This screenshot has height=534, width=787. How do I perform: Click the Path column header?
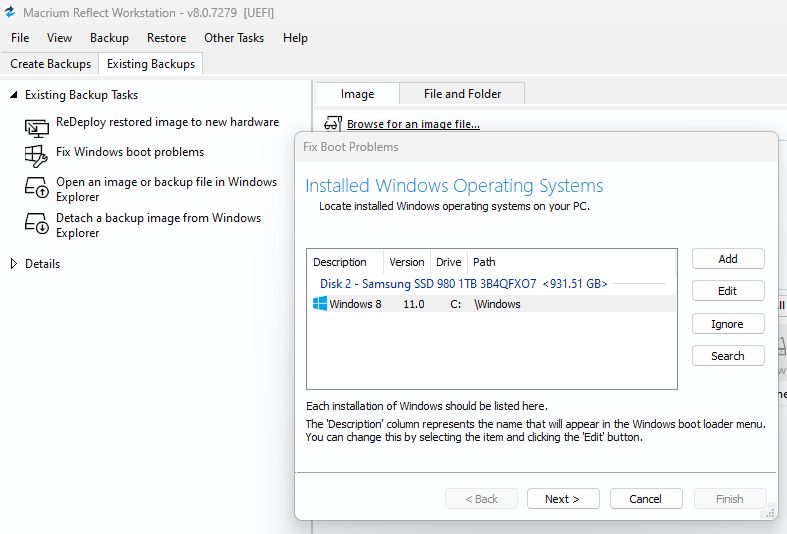[572, 262]
